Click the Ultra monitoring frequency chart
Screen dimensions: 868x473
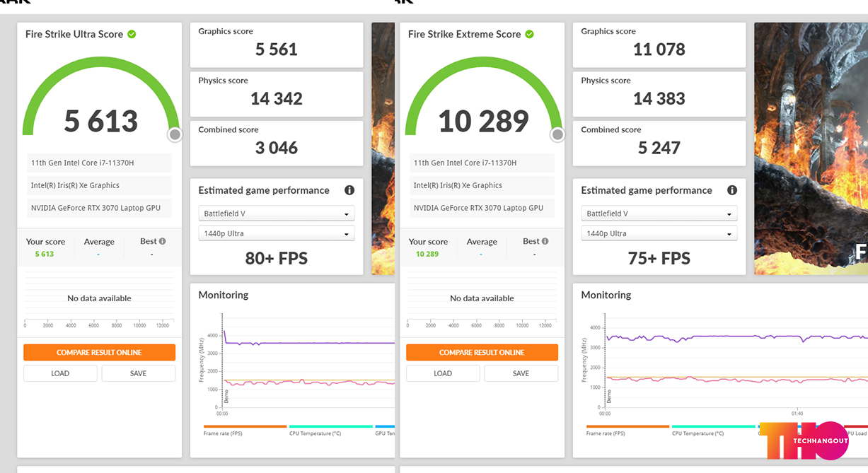tap(308, 361)
